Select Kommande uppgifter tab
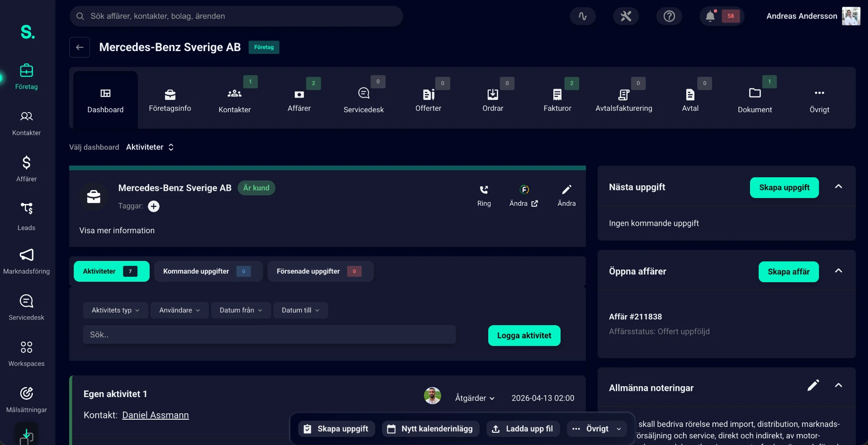 click(x=208, y=271)
